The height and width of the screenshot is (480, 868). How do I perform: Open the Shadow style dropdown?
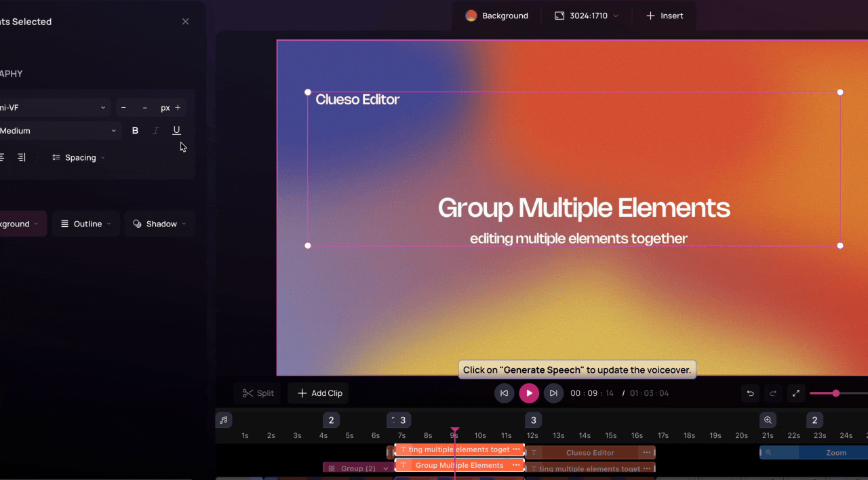[159, 224]
